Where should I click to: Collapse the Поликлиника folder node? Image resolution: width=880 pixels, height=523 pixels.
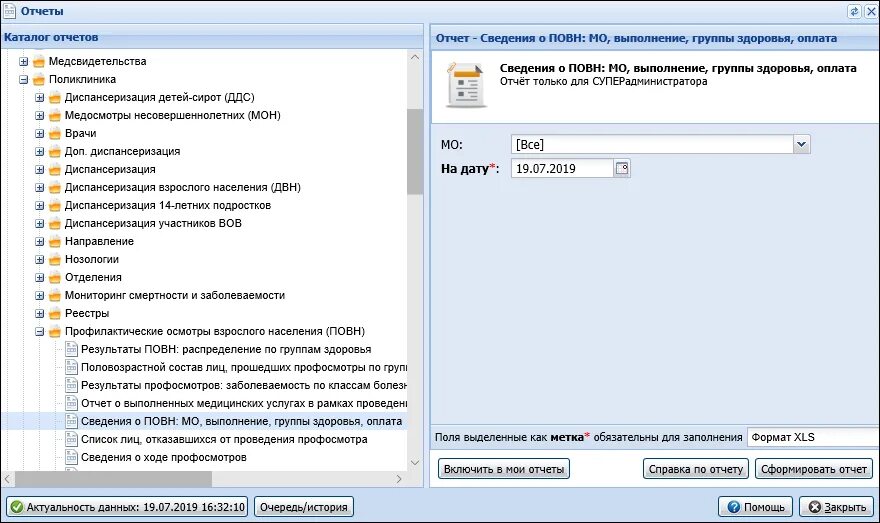(24, 79)
